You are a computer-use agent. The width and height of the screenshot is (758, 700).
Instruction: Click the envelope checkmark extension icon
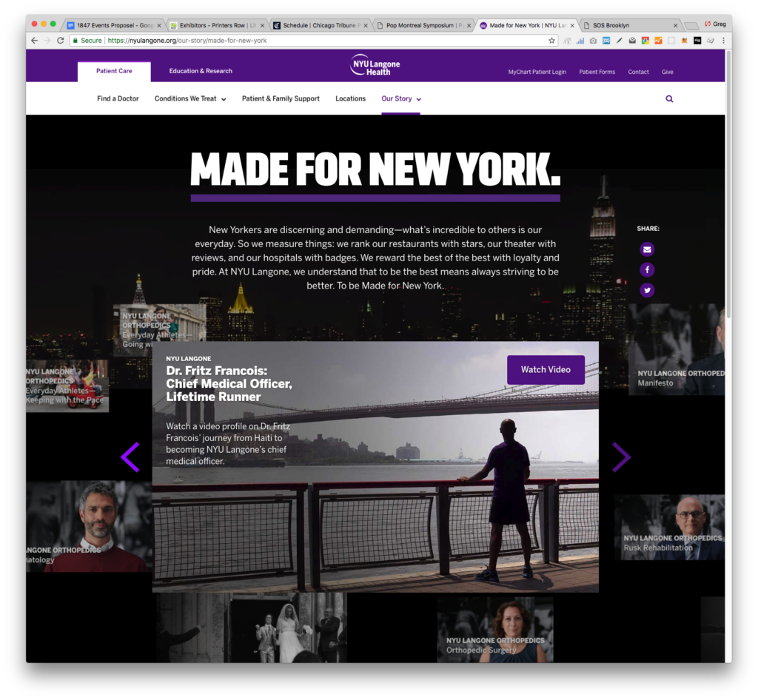[x=632, y=41]
